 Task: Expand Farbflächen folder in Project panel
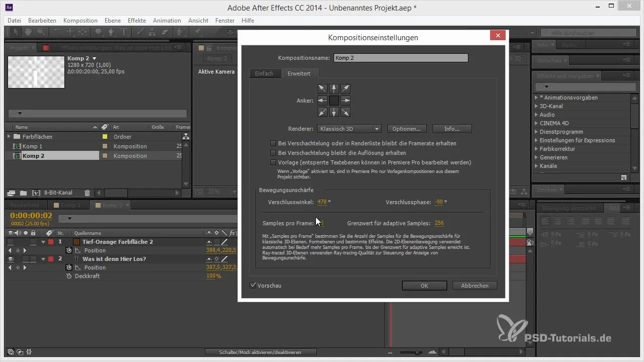[x=9, y=137]
